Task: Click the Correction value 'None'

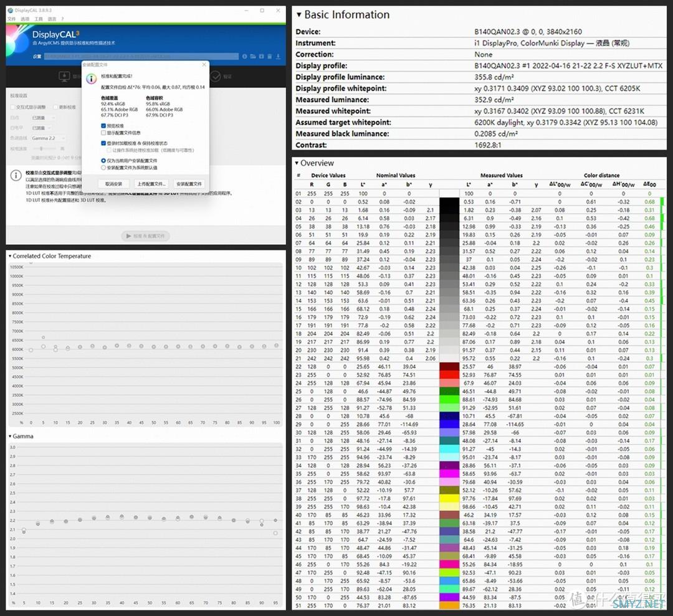Action: click(484, 54)
